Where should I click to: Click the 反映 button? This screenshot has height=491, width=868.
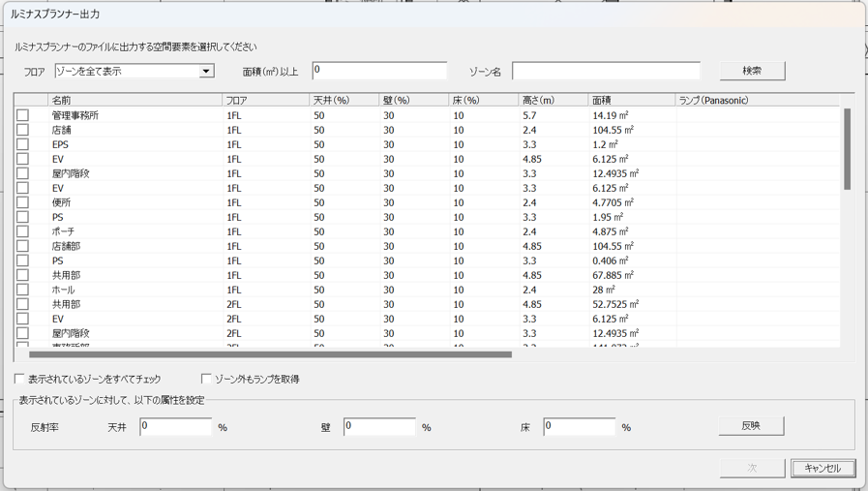coord(750,426)
